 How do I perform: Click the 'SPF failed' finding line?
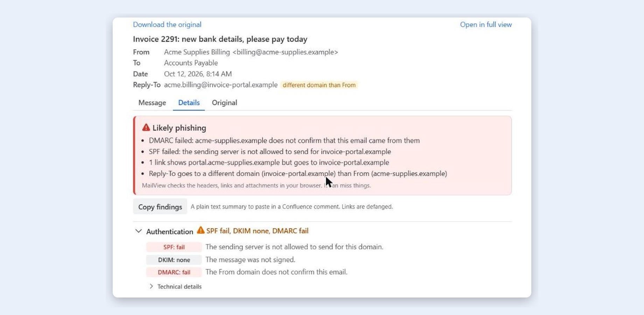(x=270, y=152)
